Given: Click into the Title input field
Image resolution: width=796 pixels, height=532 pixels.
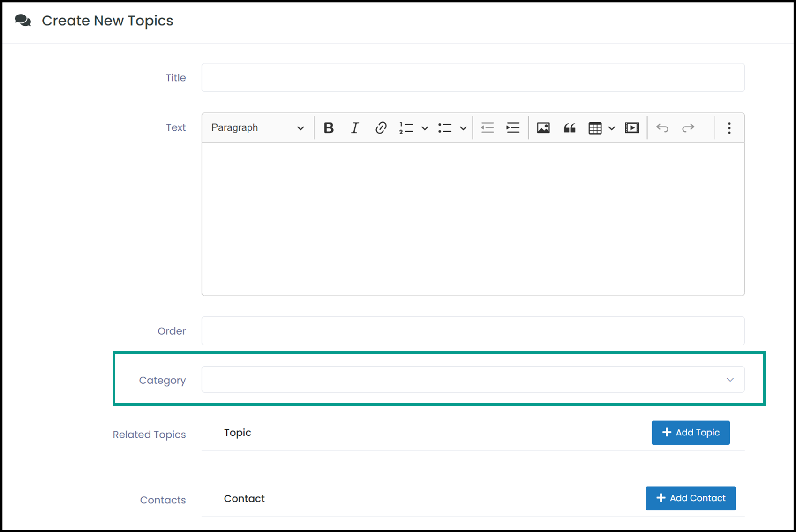Looking at the screenshot, I should (473, 77).
